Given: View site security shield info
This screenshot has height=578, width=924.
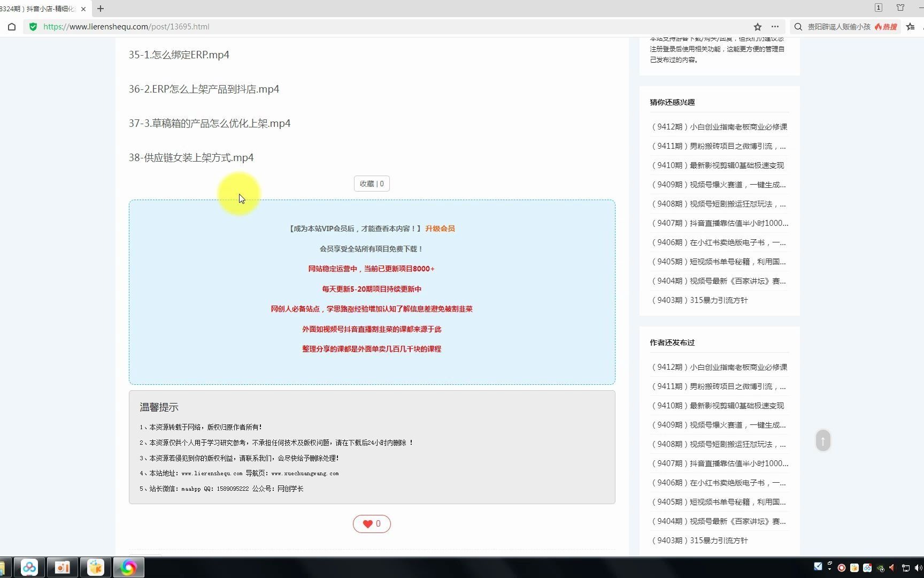Looking at the screenshot, I should 33,27.
